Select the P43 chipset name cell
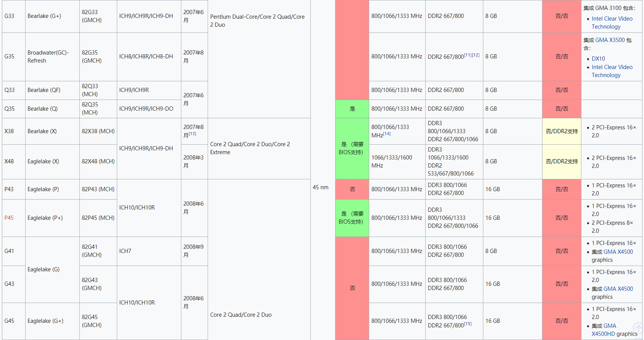Screen dimensions: 644x340 14,189
